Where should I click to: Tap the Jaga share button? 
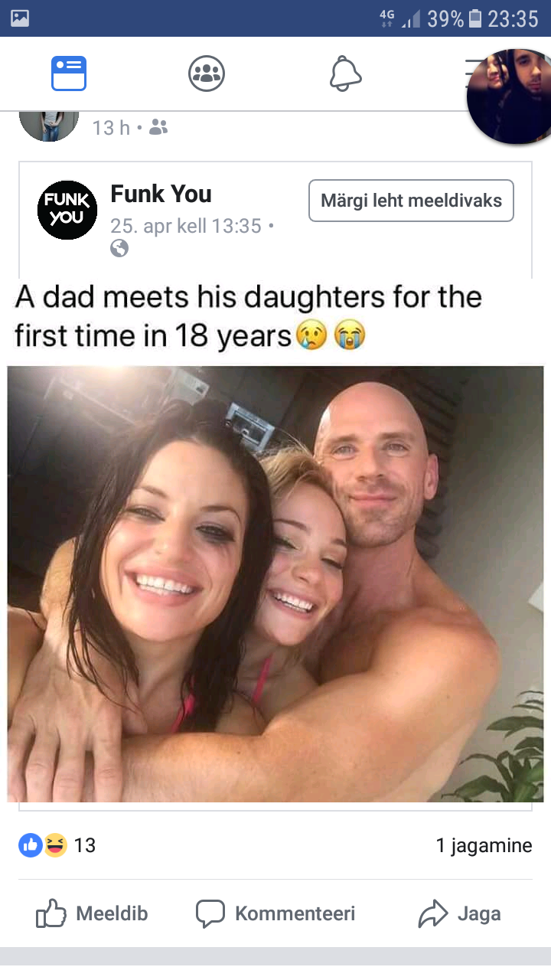459,913
